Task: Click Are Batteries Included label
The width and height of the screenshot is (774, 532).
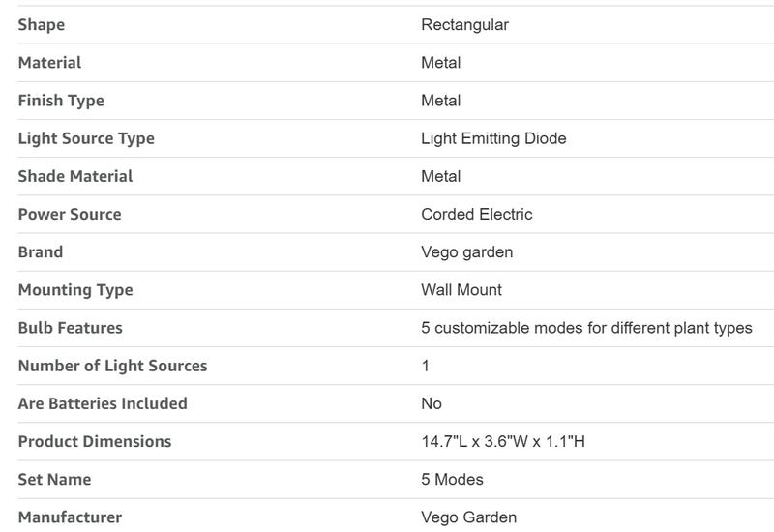Action: pyautogui.click(x=103, y=403)
